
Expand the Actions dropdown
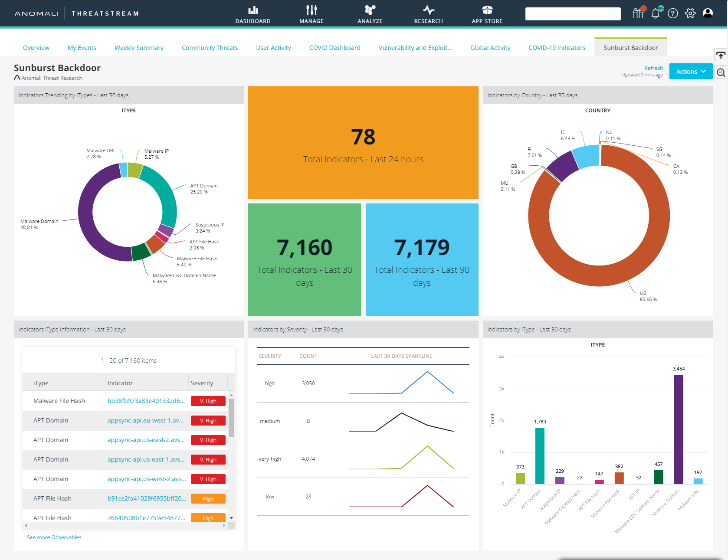pos(691,72)
